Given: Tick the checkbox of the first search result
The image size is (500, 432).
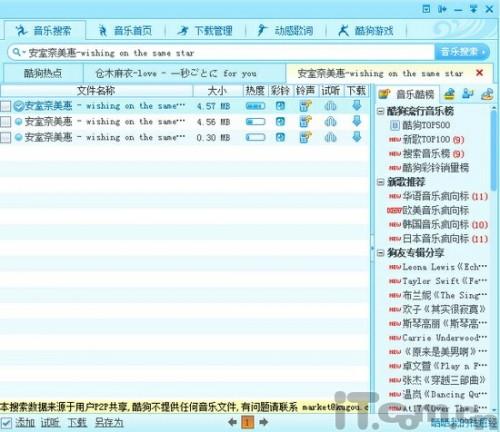Looking at the screenshot, I should pos(5,106).
